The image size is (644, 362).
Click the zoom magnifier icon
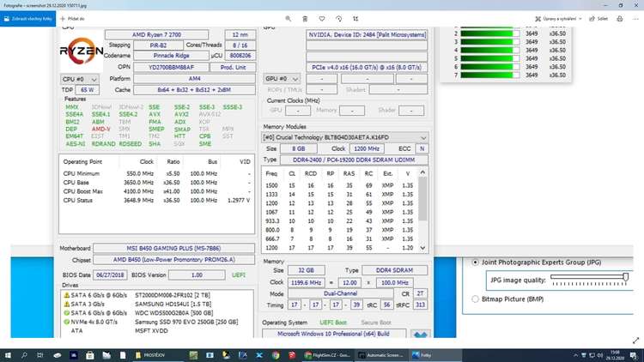pos(288,17)
